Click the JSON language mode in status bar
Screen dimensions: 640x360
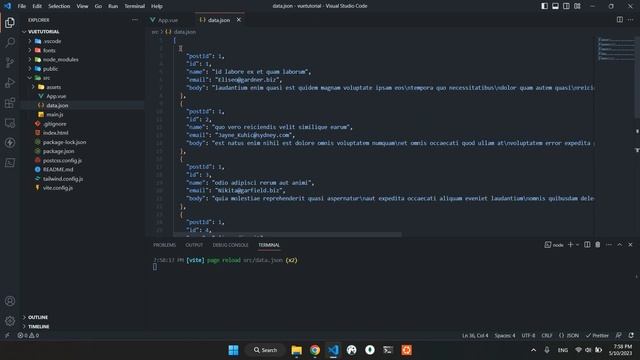tap(569, 335)
